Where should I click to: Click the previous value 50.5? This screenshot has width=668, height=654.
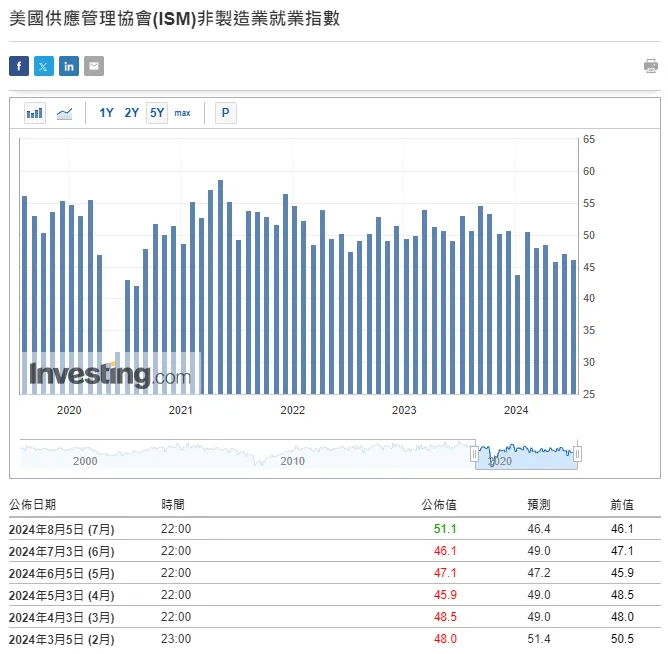tap(622, 639)
